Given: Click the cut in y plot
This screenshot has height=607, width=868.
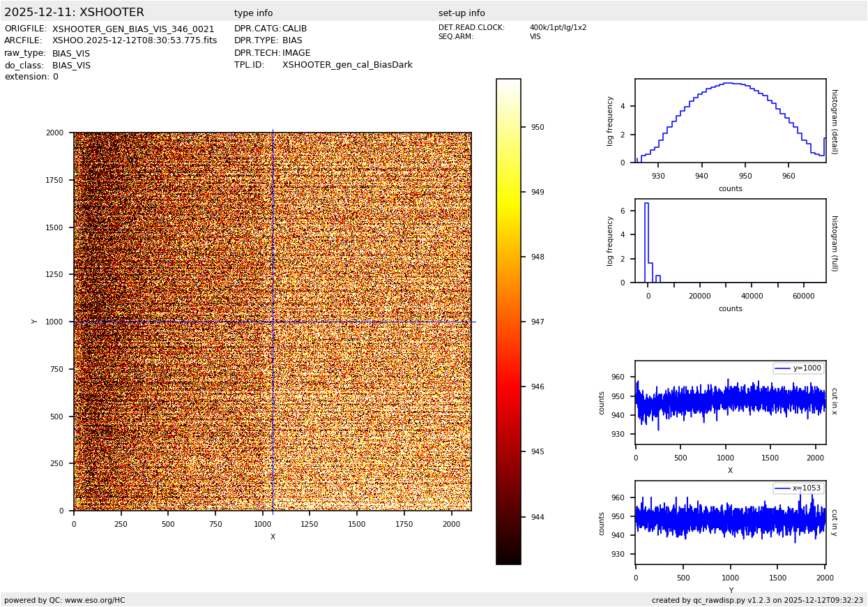Looking at the screenshot, I should click(730, 523).
